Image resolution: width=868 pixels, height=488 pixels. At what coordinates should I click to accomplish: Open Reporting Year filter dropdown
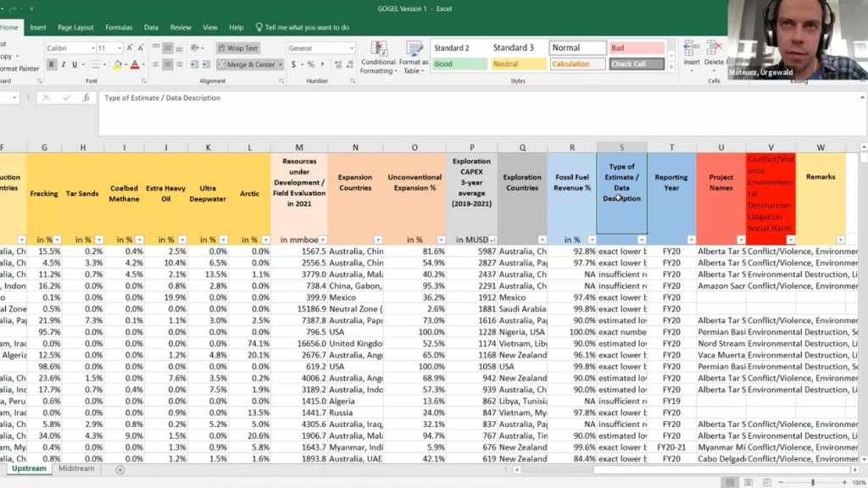click(691, 240)
